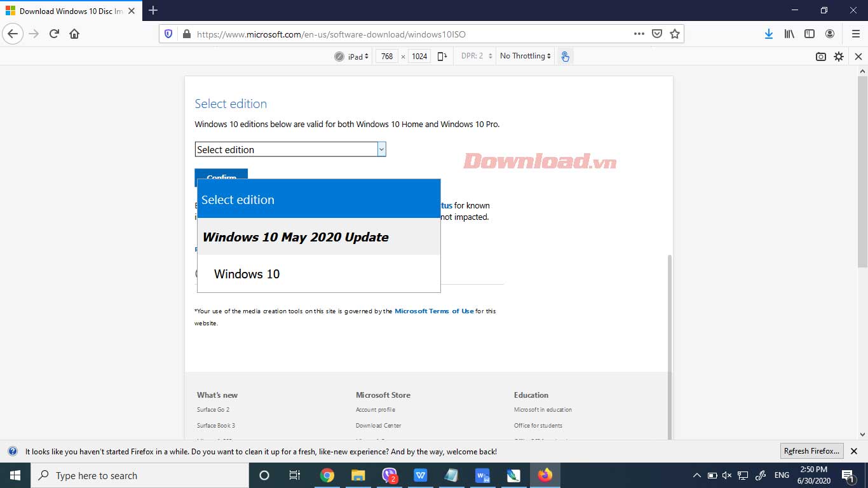The width and height of the screenshot is (868, 488).
Task: Open responsive design mode settings gear
Action: pos(839,57)
